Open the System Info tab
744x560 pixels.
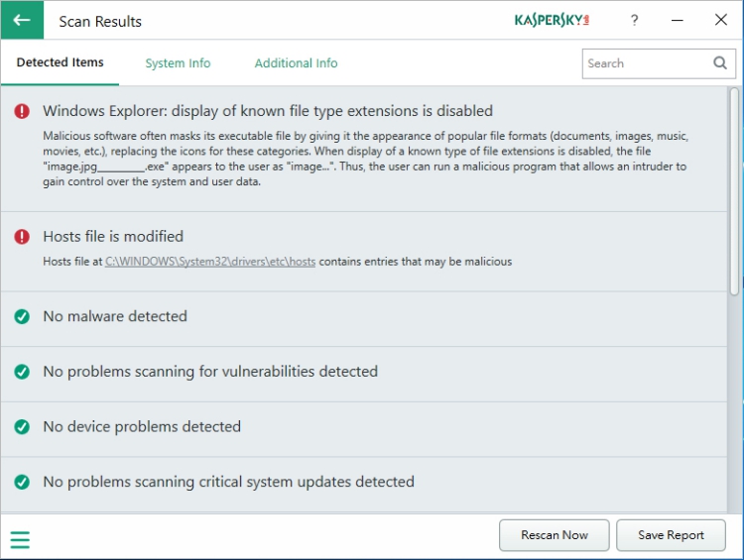coord(178,63)
